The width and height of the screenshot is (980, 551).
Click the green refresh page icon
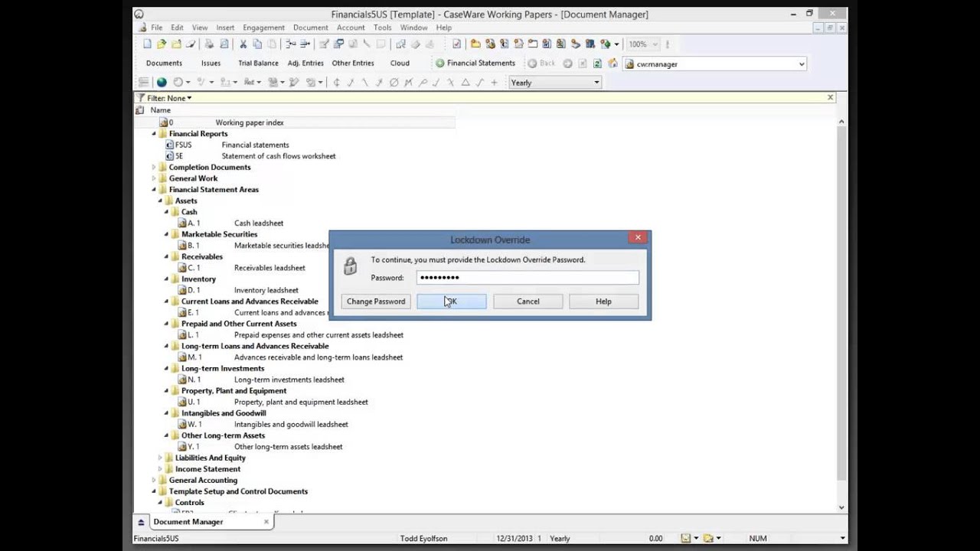pyautogui.click(x=597, y=64)
